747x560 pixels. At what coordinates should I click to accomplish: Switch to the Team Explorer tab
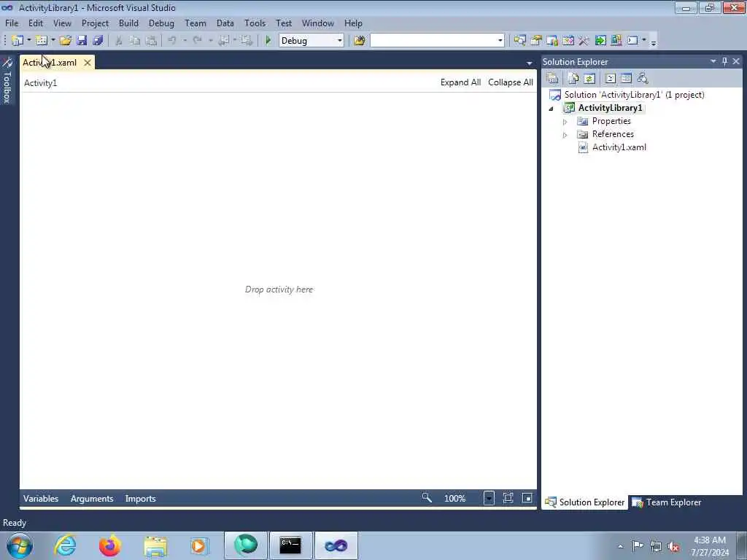click(x=667, y=502)
